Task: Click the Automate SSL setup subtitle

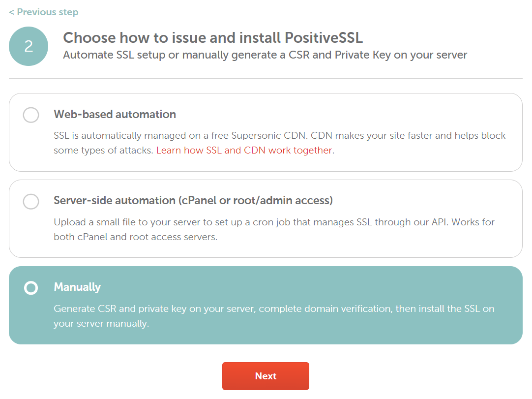Action: [x=265, y=55]
